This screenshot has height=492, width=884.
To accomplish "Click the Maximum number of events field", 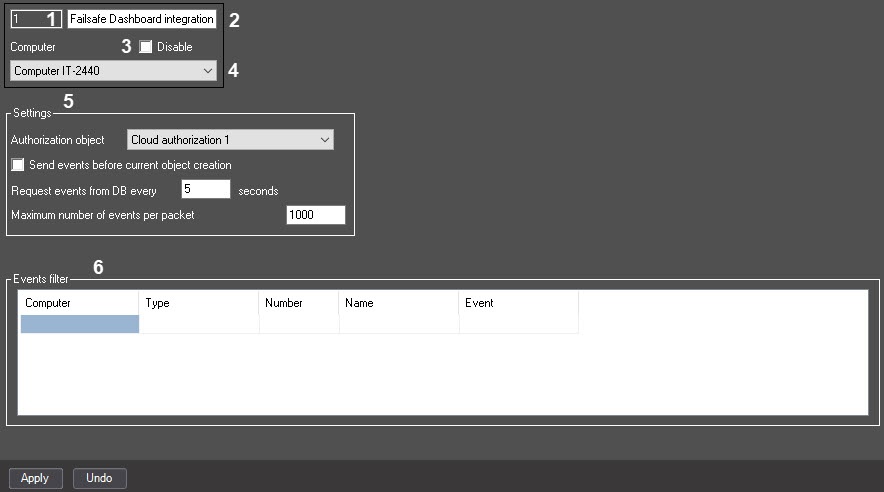I will coord(316,215).
